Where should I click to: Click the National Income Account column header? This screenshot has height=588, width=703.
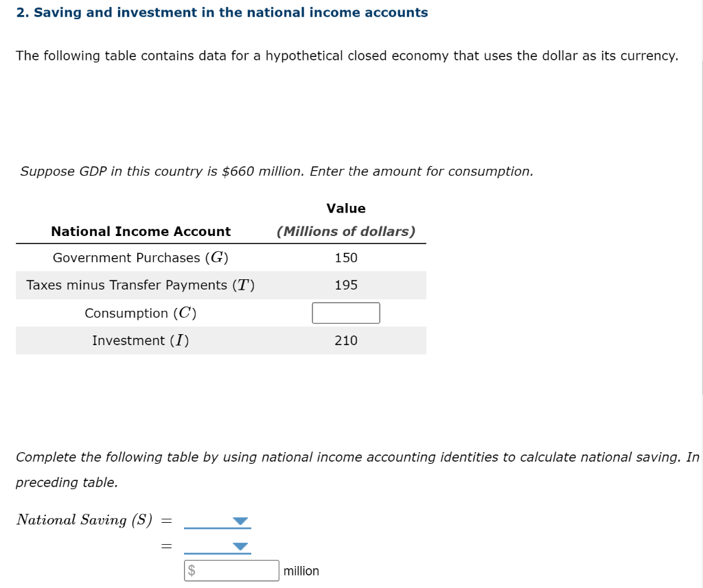141,231
